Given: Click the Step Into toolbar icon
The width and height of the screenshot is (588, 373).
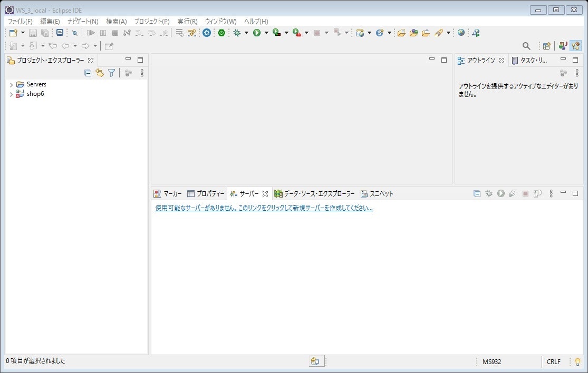Looking at the screenshot, I should pos(139,33).
